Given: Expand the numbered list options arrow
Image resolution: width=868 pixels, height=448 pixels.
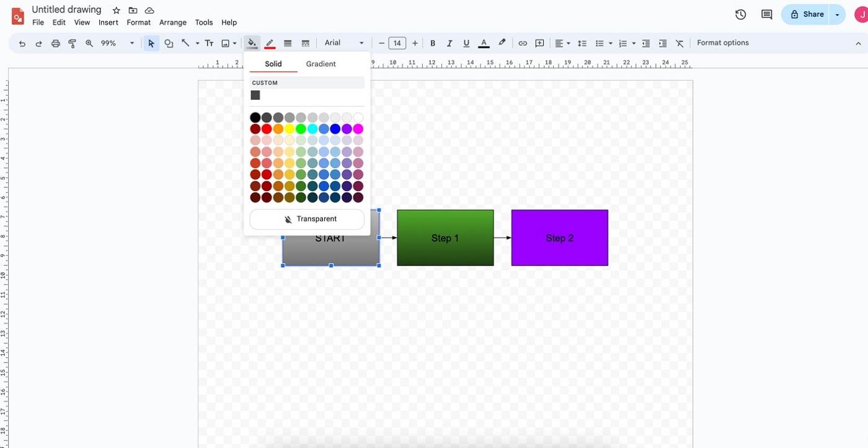Looking at the screenshot, I should [x=634, y=43].
